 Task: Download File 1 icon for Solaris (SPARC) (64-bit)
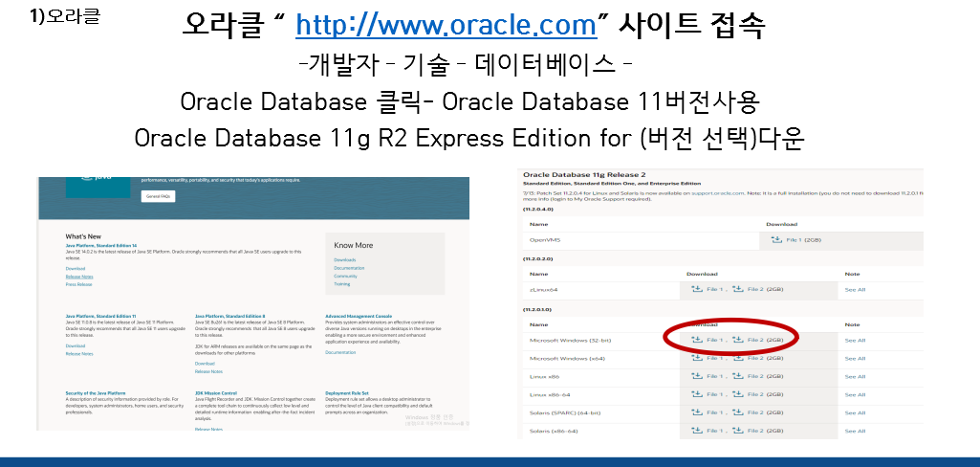[x=698, y=412]
